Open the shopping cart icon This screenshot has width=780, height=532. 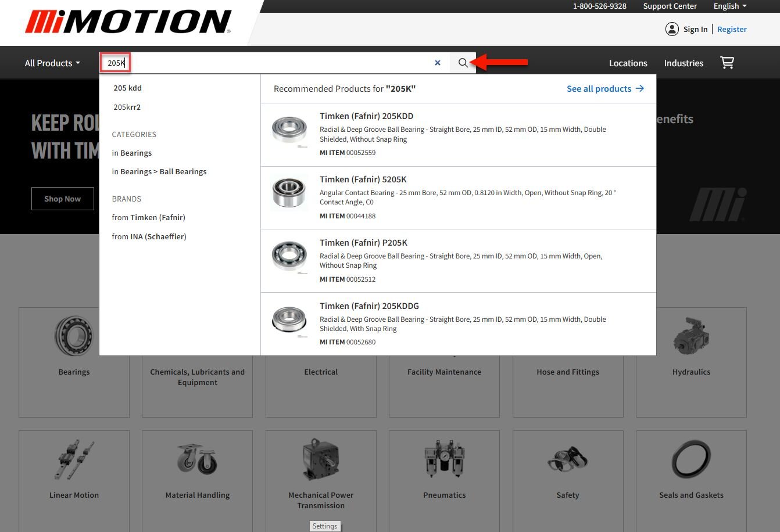(x=727, y=63)
